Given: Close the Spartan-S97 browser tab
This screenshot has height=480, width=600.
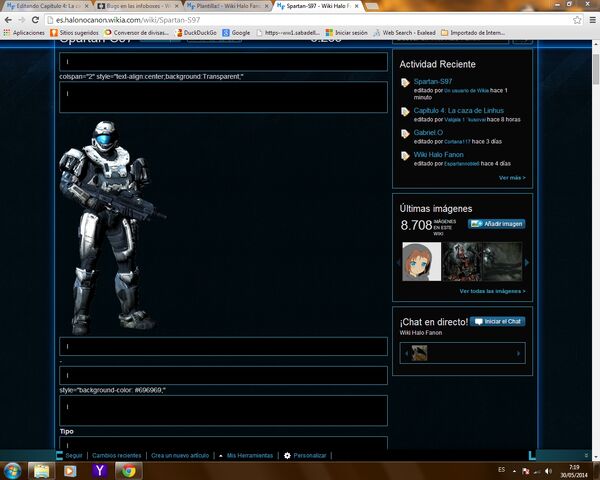Looking at the screenshot, I should click(x=356, y=6).
